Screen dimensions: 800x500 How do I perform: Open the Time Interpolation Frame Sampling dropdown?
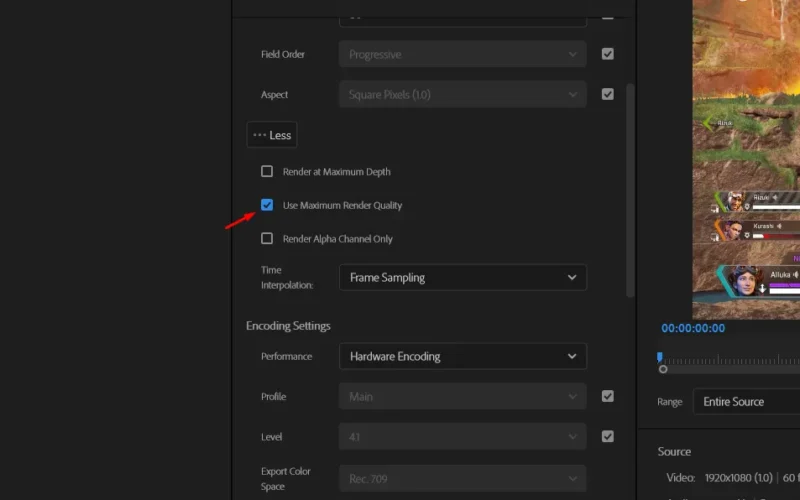[x=462, y=278]
